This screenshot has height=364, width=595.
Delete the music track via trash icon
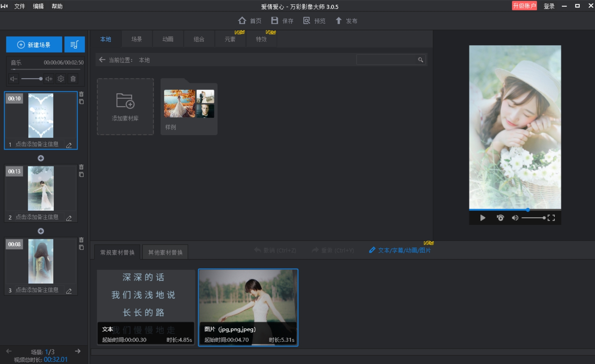pyautogui.click(x=73, y=79)
